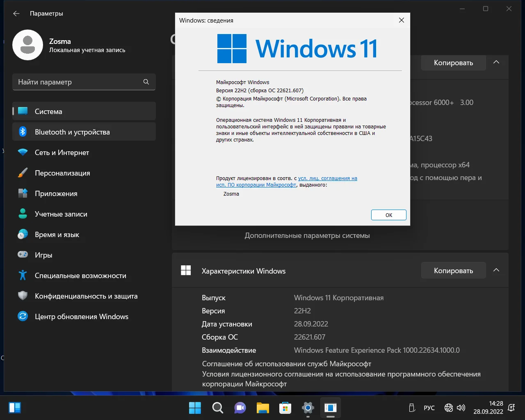
Task: Select the Выпуск value Windows 11 Корпоративная
Action: [339, 298]
